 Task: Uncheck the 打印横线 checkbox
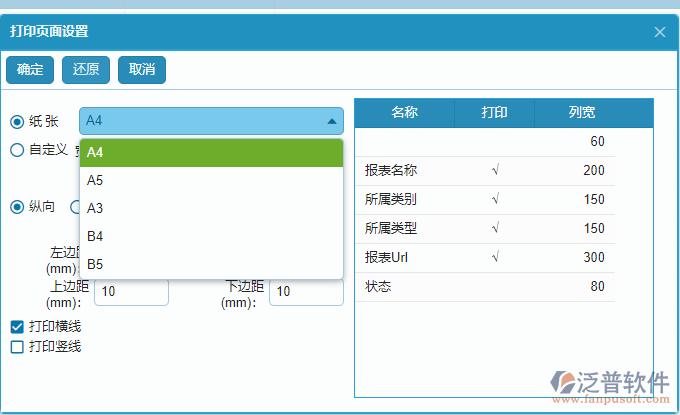pos(17,327)
